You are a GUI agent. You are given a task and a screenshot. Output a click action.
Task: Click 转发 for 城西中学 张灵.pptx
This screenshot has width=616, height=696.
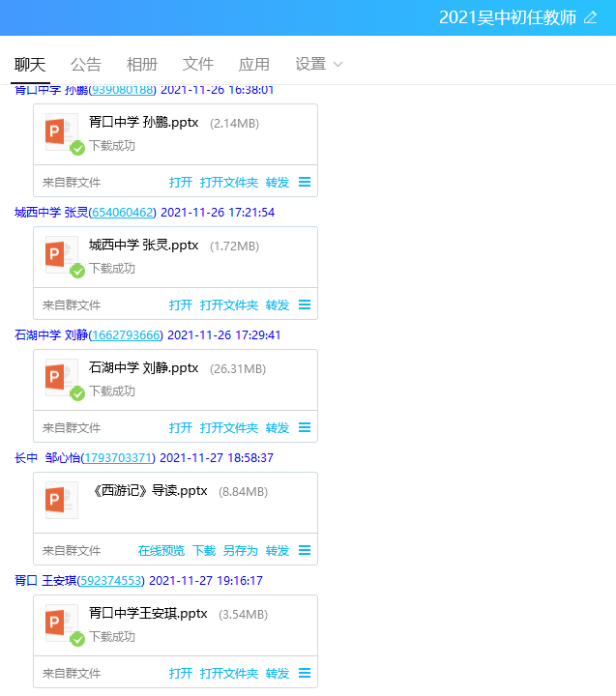(278, 305)
